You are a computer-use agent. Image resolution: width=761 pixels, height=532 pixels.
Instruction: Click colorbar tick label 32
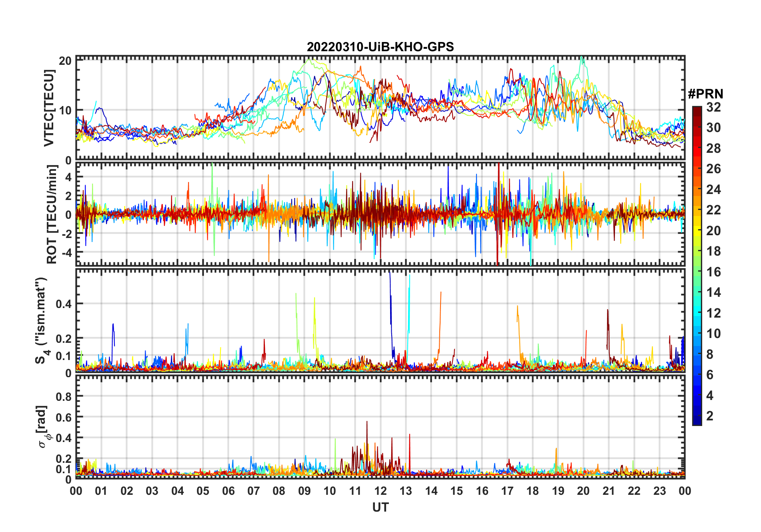pos(713,107)
